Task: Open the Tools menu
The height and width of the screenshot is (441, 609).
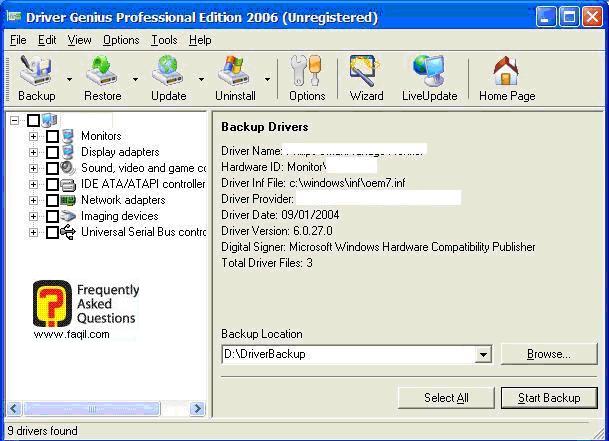Action: coord(163,40)
